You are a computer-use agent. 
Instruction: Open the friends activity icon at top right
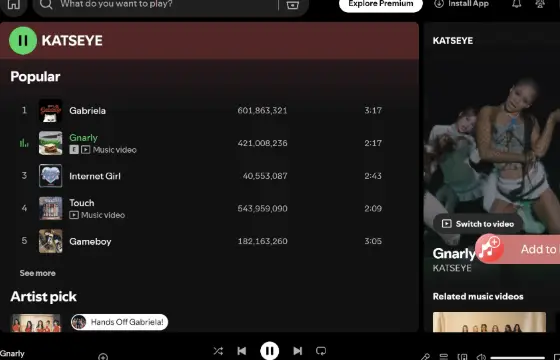(540, 4)
